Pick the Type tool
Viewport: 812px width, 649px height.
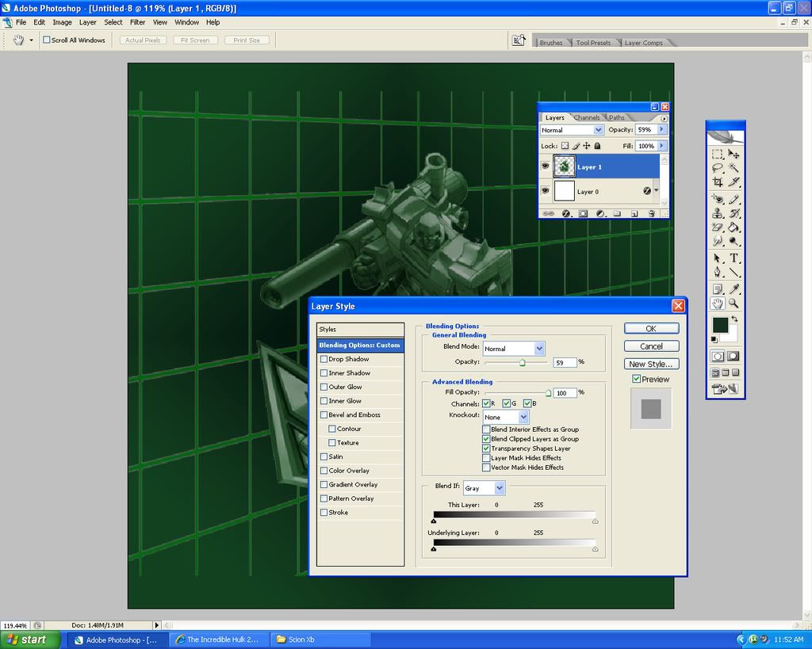734,258
